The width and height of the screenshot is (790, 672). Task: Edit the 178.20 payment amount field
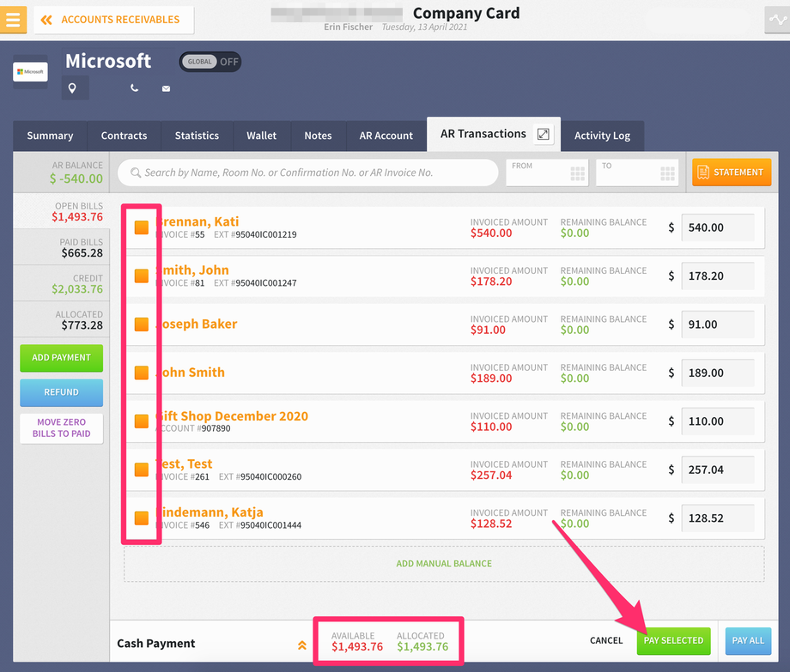point(718,275)
